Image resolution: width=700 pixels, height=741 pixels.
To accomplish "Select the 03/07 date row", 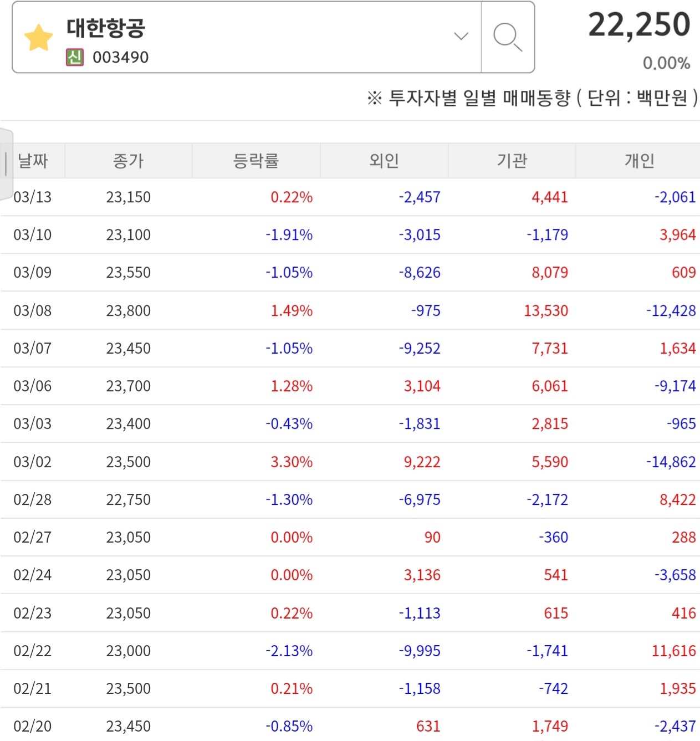I will coord(350,349).
